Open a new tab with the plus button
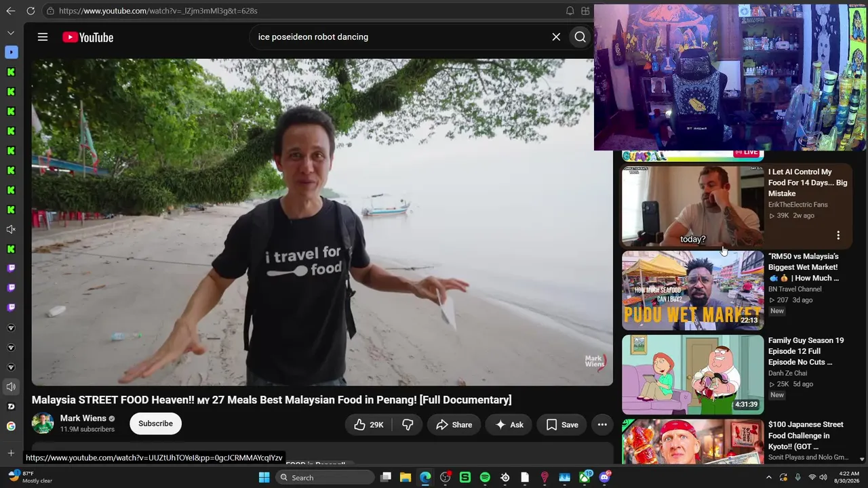 11,453
